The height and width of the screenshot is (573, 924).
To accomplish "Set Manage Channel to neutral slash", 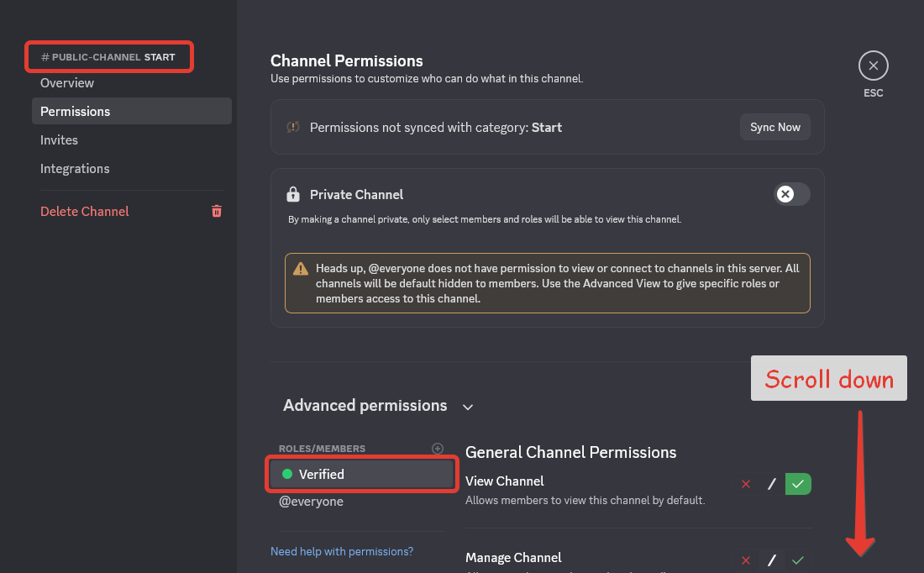I will pos(771,560).
